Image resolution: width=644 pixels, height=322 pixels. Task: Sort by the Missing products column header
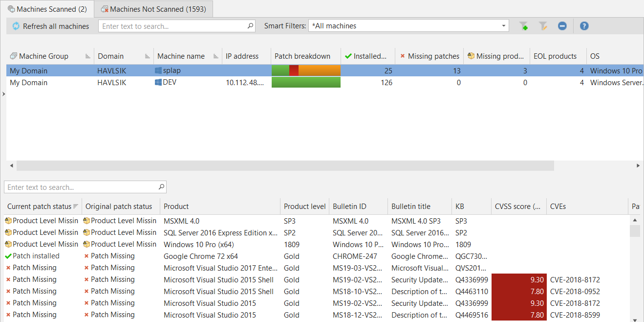pos(495,56)
